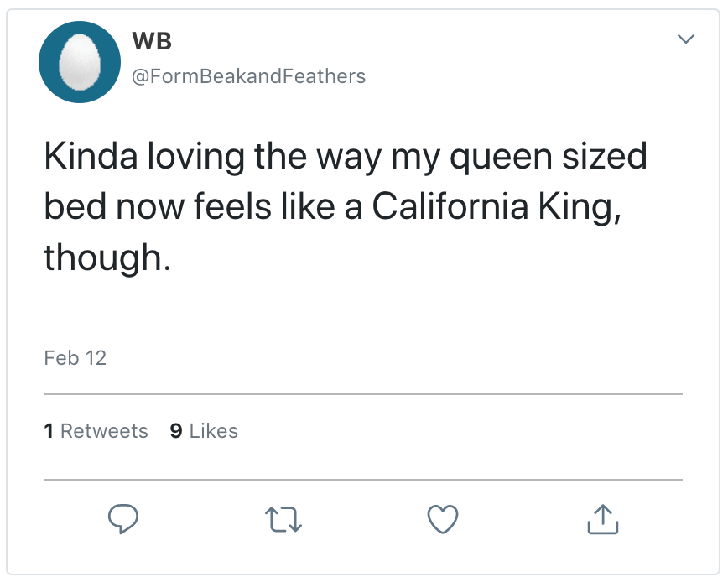Expand the tweet options chevron menu

(x=685, y=40)
